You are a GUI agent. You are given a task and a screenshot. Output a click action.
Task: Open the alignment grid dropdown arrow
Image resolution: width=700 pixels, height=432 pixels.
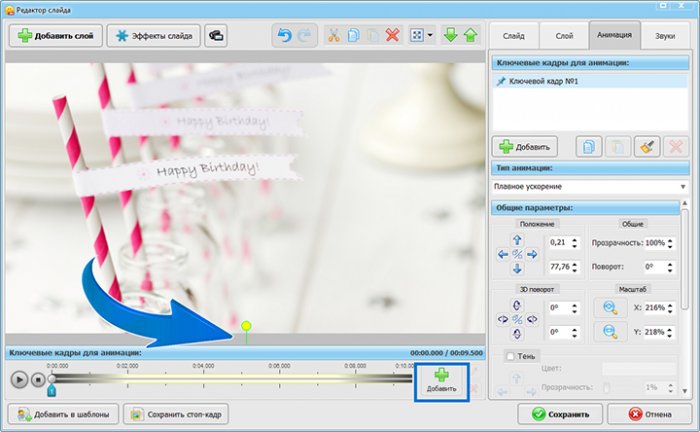tap(430, 35)
